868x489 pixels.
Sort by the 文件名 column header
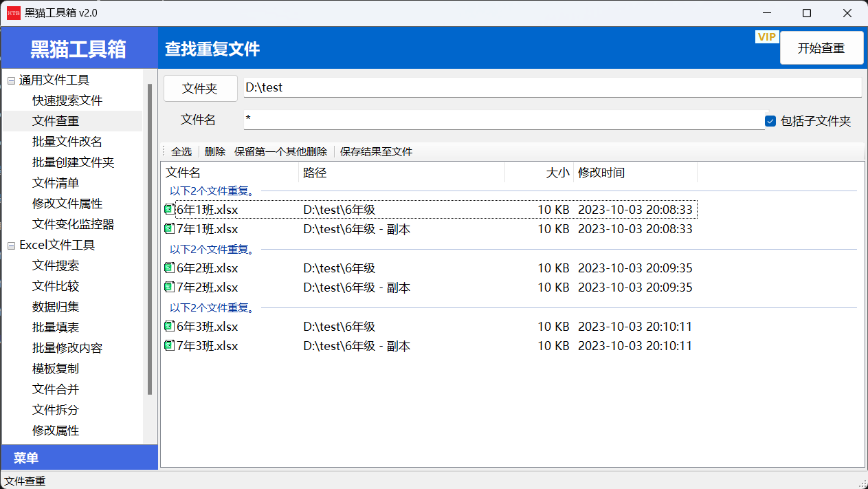(230, 173)
